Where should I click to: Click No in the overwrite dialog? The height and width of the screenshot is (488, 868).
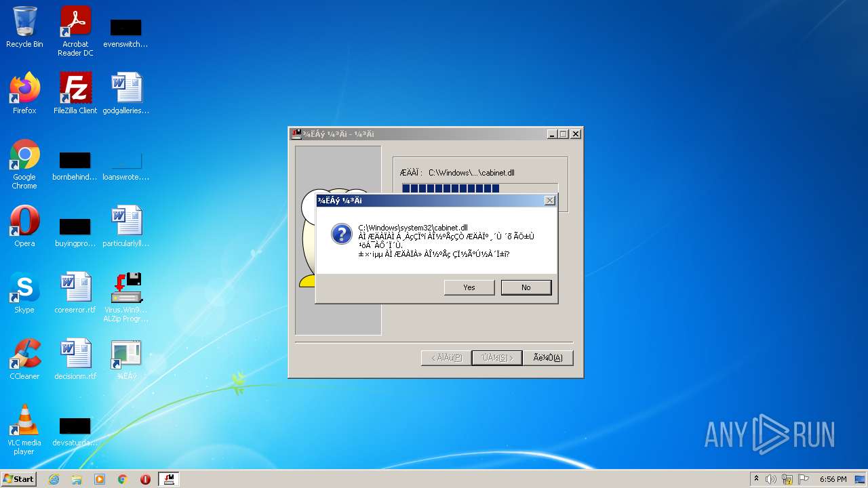point(526,287)
